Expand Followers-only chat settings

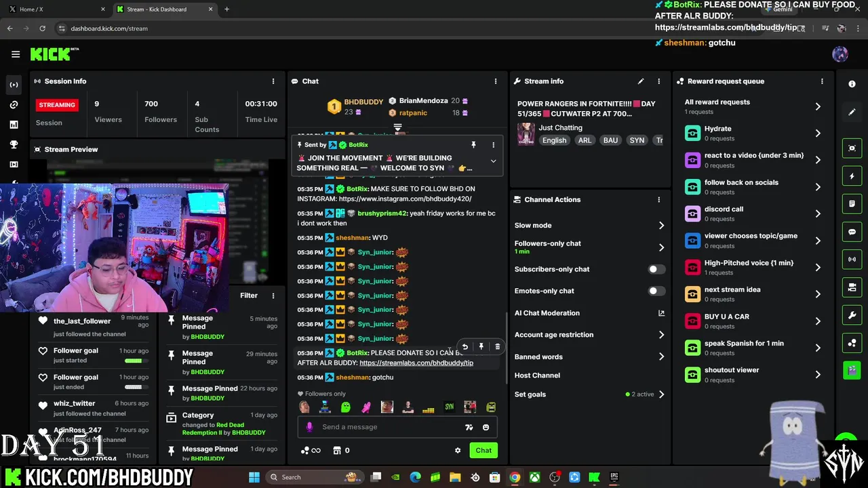pyautogui.click(x=589, y=247)
